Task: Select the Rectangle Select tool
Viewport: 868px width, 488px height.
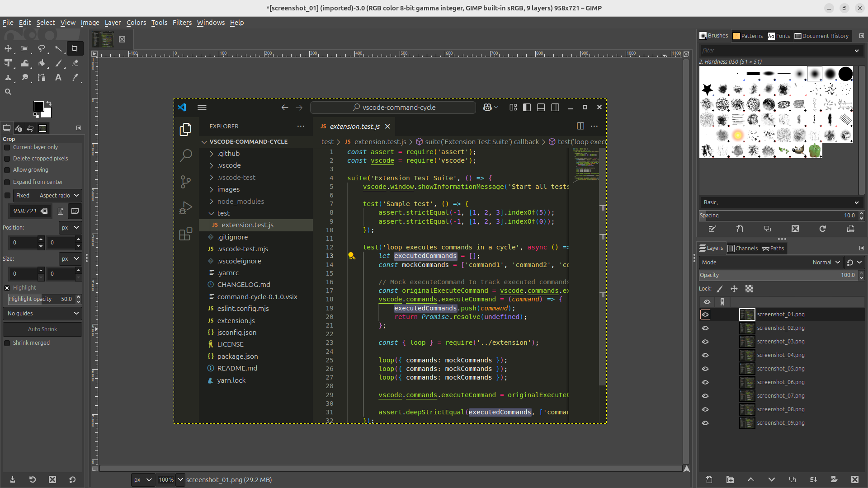Action: [x=25, y=48]
